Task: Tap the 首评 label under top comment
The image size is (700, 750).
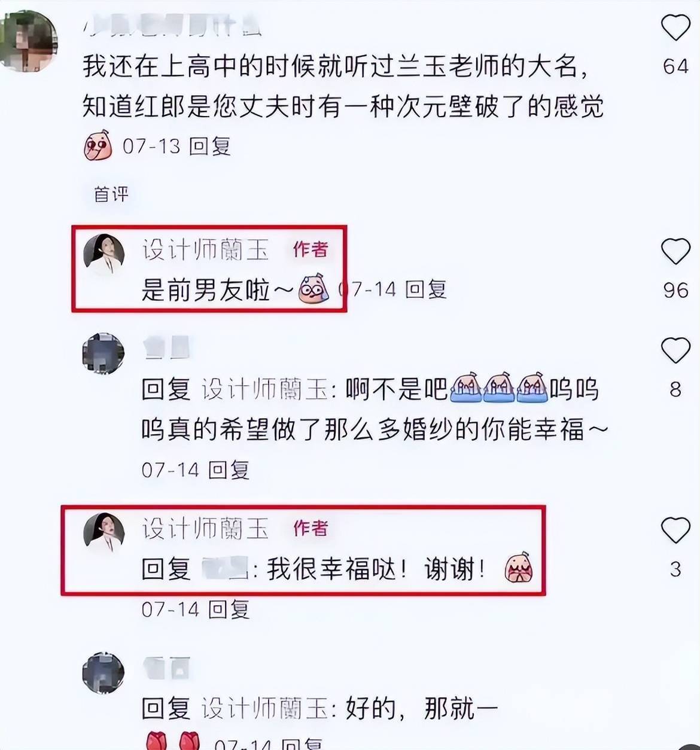Action: pyautogui.click(x=111, y=194)
